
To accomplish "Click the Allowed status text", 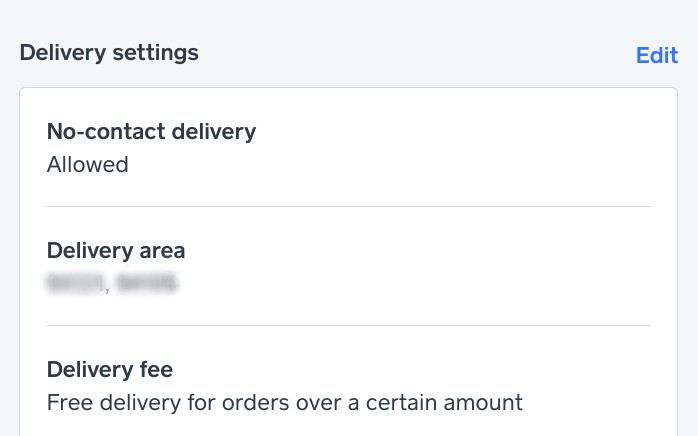I will click(88, 164).
